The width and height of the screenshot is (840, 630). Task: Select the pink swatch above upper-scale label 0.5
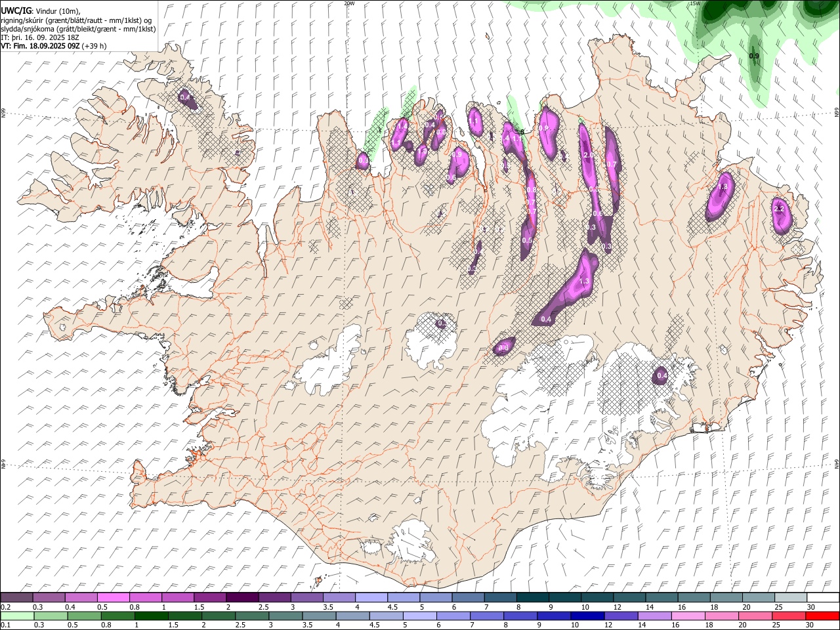114,597
